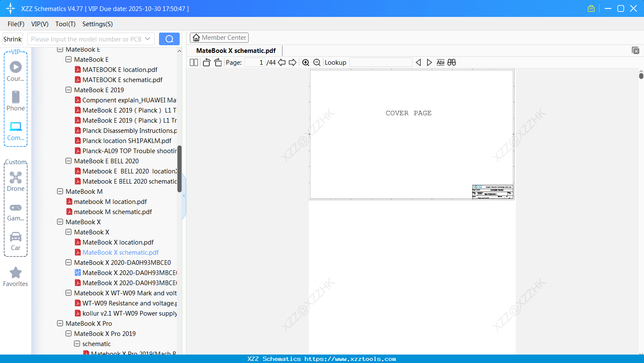Toggle the Abi match option
The height and width of the screenshot is (363, 644).
pyautogui.click(x=440, y=63)
